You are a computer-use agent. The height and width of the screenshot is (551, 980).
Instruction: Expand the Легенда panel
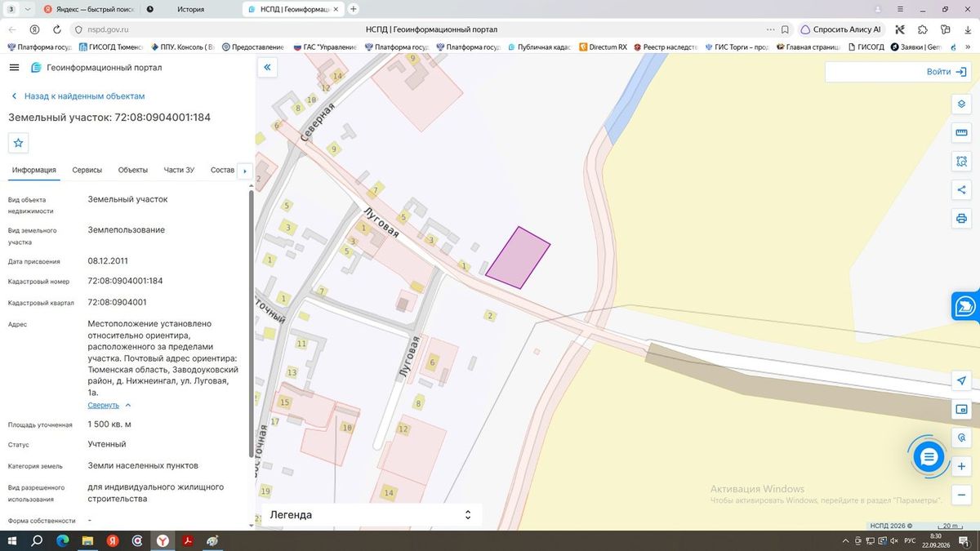pyautogui.click(x=468, y=515)
